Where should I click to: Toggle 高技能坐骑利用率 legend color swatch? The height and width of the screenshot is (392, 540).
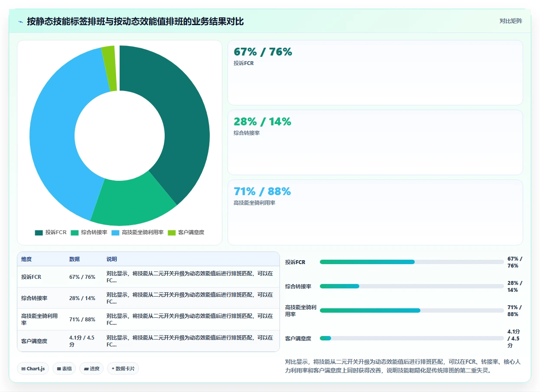[115, 233]
